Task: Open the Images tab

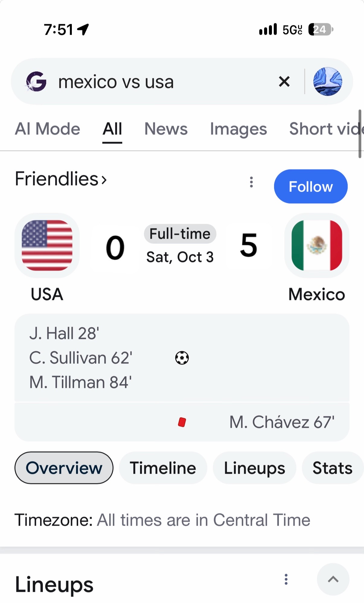Action: [238, 129]
